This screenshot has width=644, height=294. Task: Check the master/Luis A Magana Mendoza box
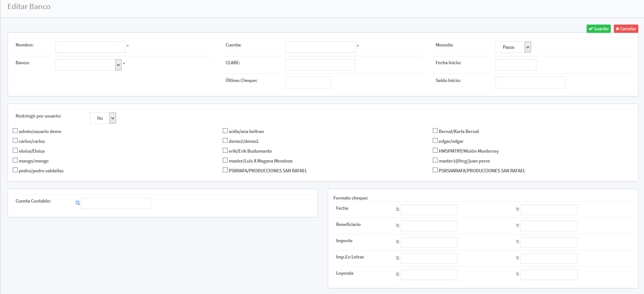225,160
